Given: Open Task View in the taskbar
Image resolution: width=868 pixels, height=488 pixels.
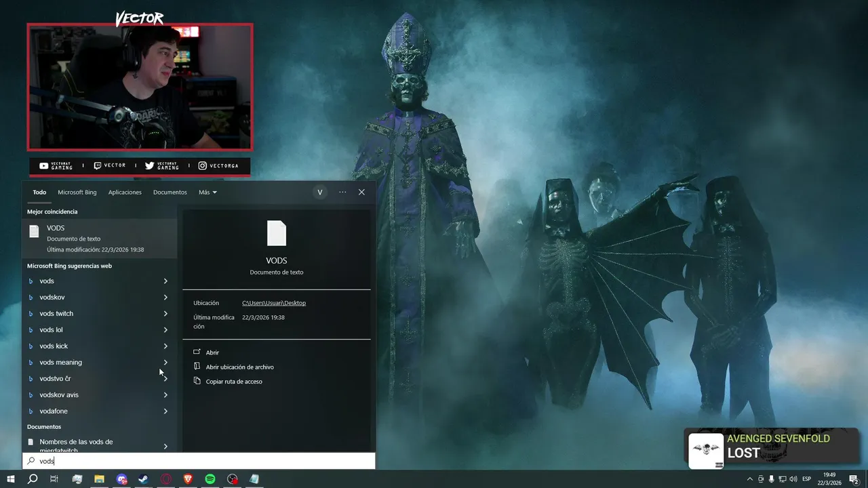Looking at the screenshot, I should [x=54, y=479].
